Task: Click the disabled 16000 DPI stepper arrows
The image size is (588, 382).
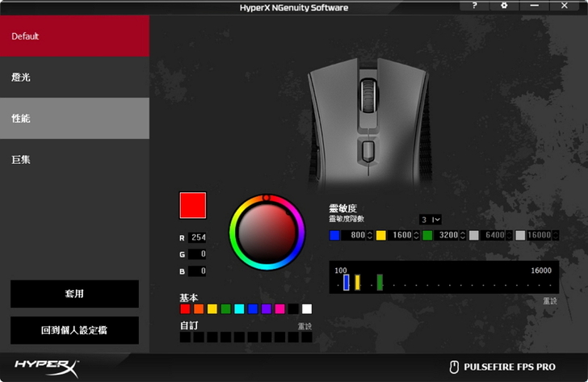Action: tap(556, 235)
